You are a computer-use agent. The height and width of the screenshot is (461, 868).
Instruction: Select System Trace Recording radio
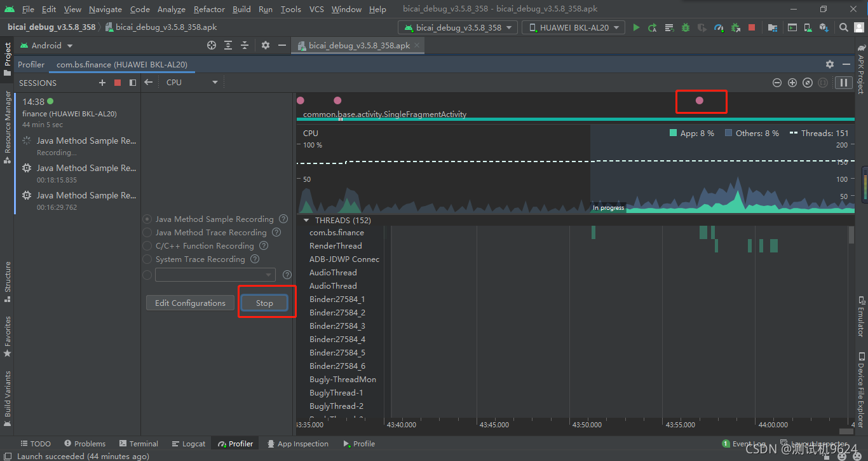click(x=147, y=259)
